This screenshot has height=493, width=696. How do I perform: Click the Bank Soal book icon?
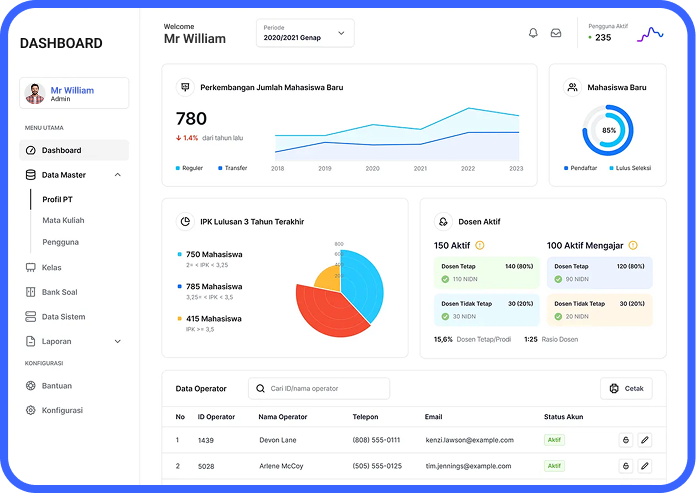(31, 292)
